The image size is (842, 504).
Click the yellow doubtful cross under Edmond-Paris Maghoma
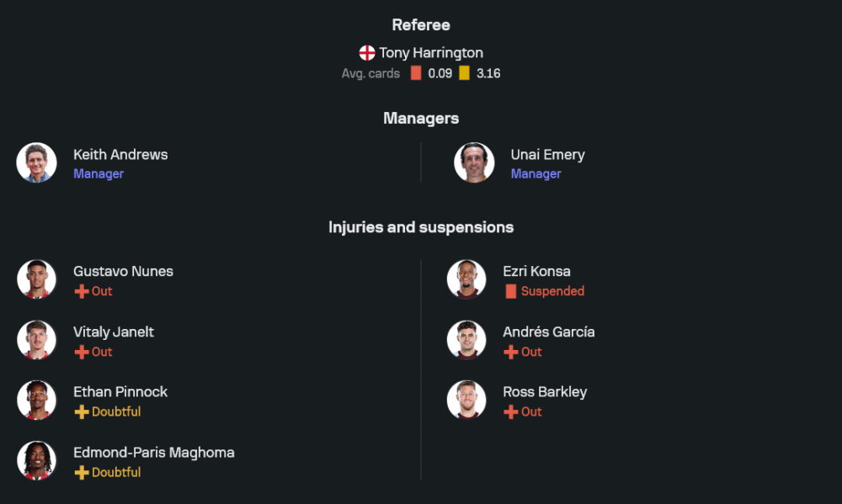(x=82, y=472)
